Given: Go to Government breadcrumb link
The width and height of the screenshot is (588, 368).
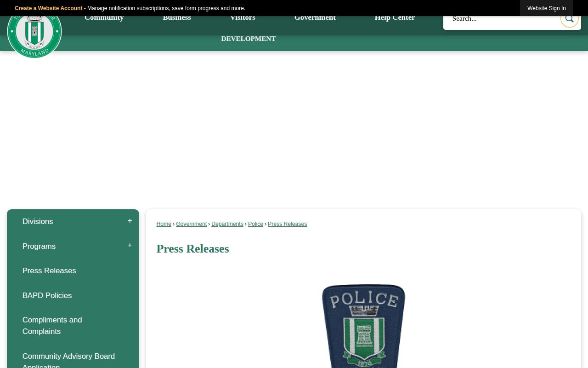Looking at the screenshot, I should click(192, 224).
